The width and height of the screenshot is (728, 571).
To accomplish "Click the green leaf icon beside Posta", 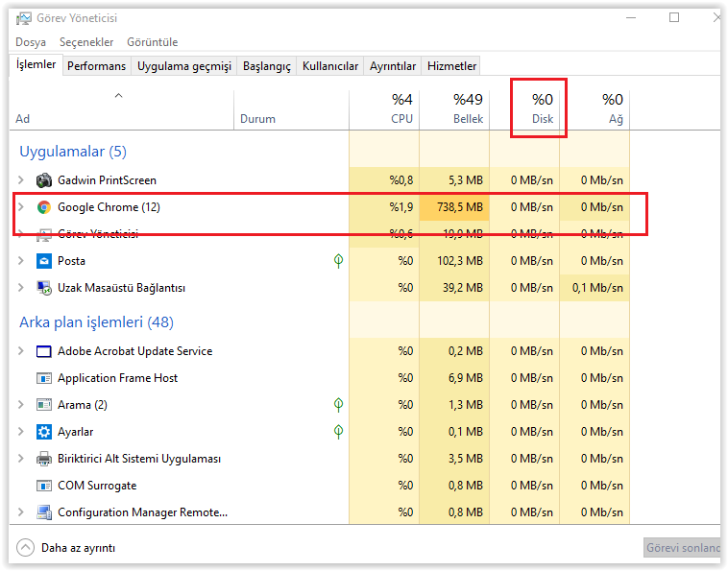I will [338, 261].
